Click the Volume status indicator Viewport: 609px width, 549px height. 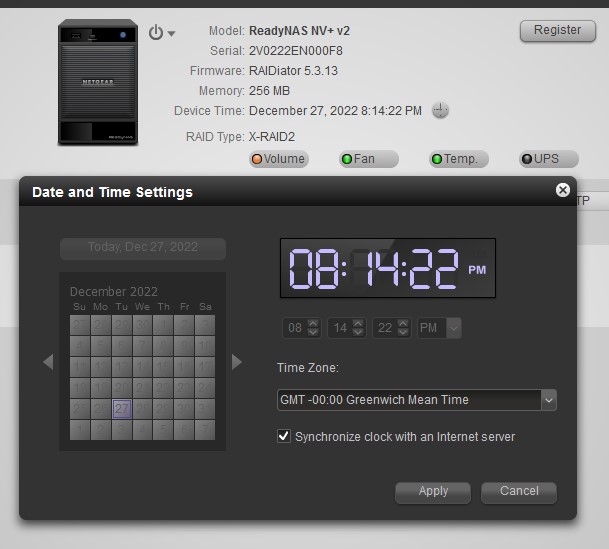[279, 159]
